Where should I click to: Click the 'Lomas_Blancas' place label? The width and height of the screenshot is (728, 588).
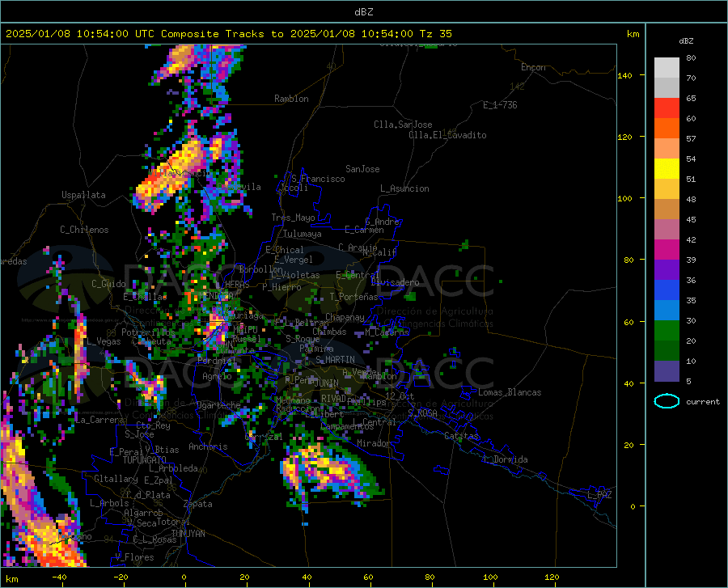tap(510, 392)
